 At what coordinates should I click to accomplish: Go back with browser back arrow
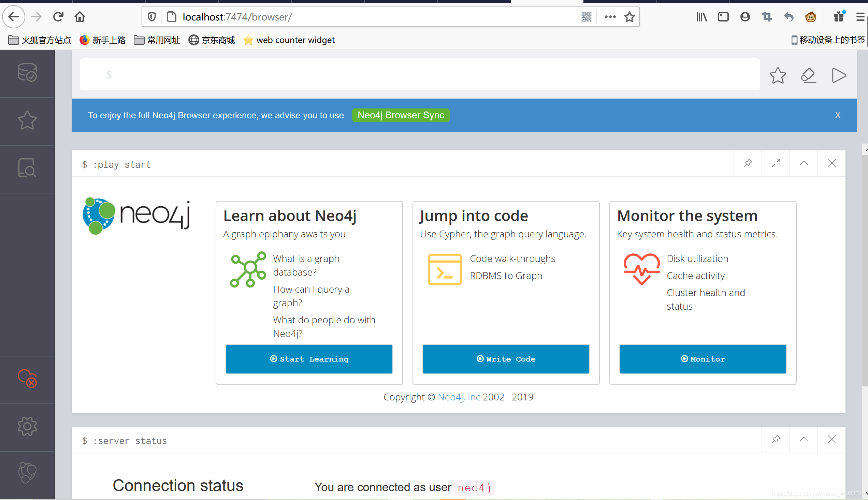[14, 16]
